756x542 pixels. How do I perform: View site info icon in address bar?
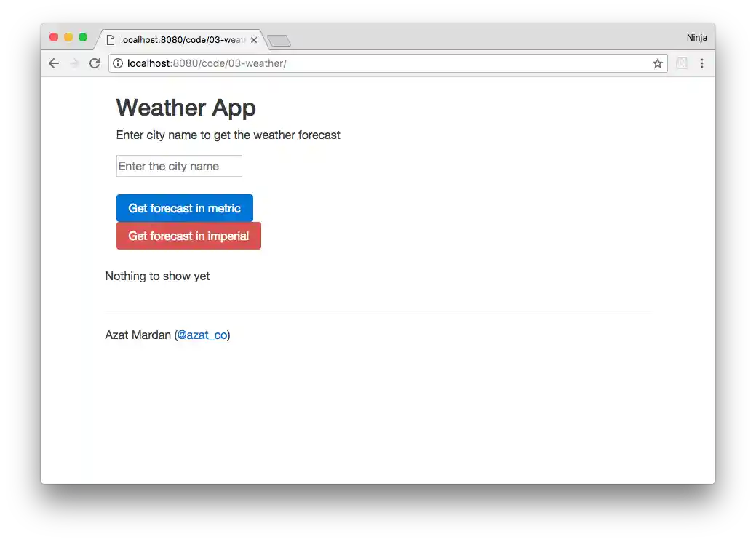point(118,63)
